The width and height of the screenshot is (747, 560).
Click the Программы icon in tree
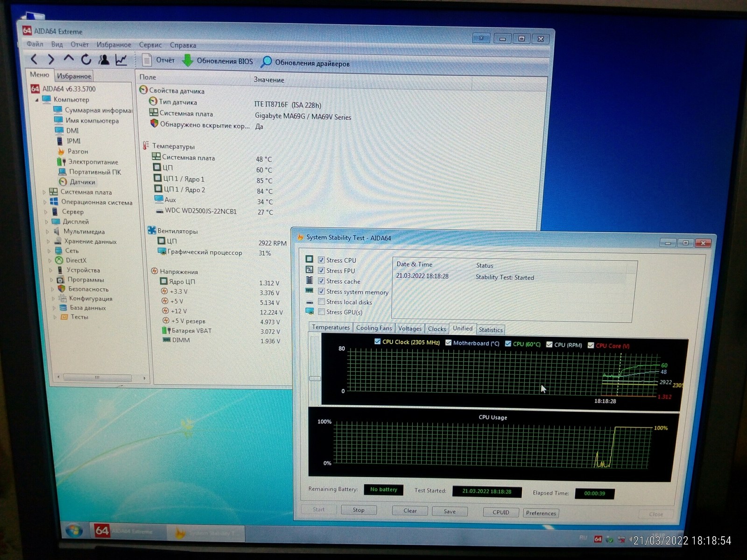coord(60,280)
